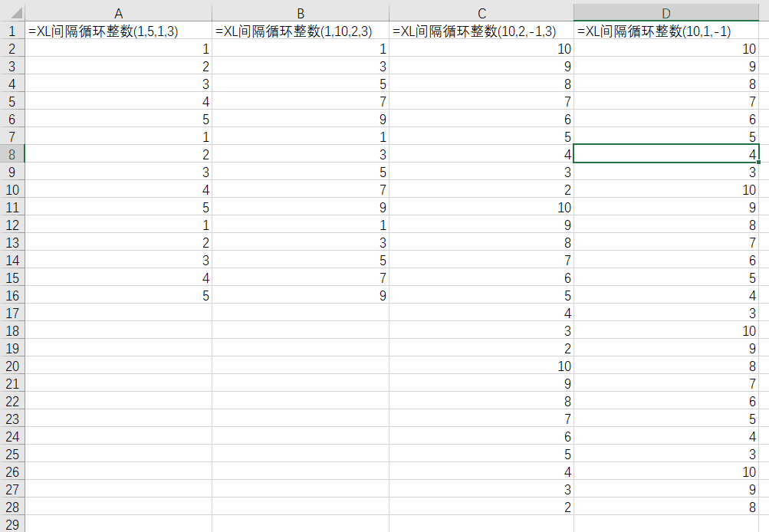
Task: Select cell B16 containing 9
Action: (301, 295)
